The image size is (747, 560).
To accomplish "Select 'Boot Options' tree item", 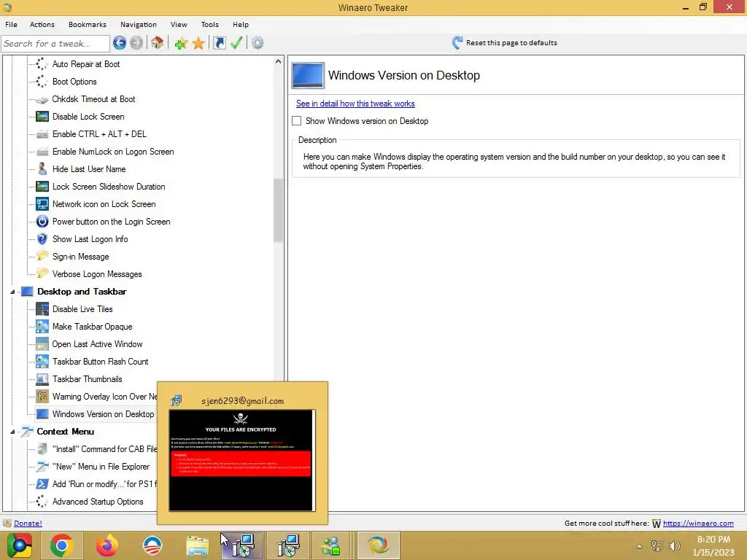I will click(x=74, y=82).
